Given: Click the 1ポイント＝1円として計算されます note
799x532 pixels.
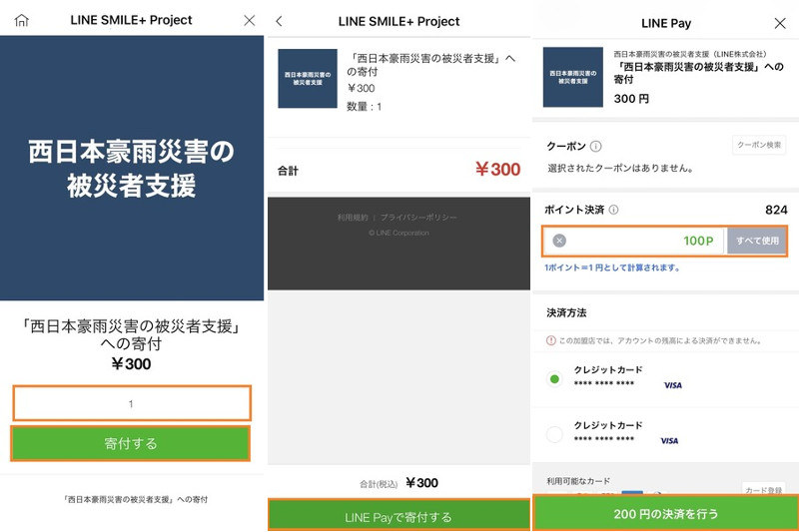Looking at the screenshot, I should pyautogui.click(x=612, y=267).
